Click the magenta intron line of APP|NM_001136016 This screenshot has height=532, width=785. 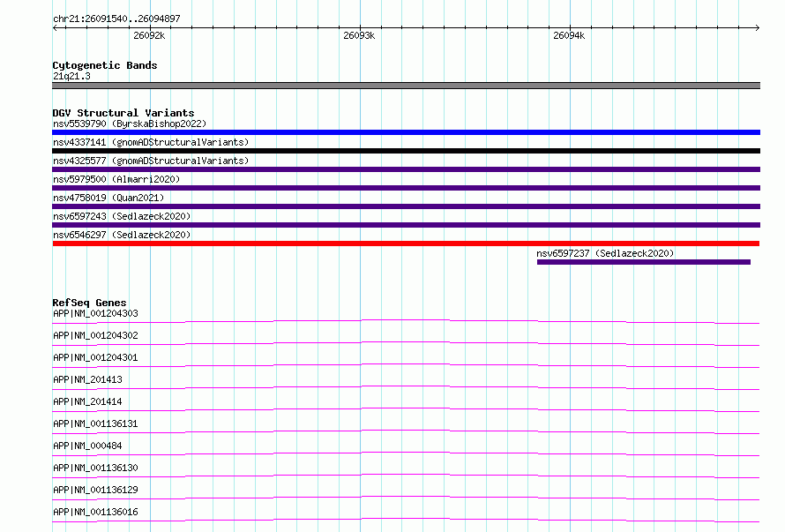coord(406,519)
